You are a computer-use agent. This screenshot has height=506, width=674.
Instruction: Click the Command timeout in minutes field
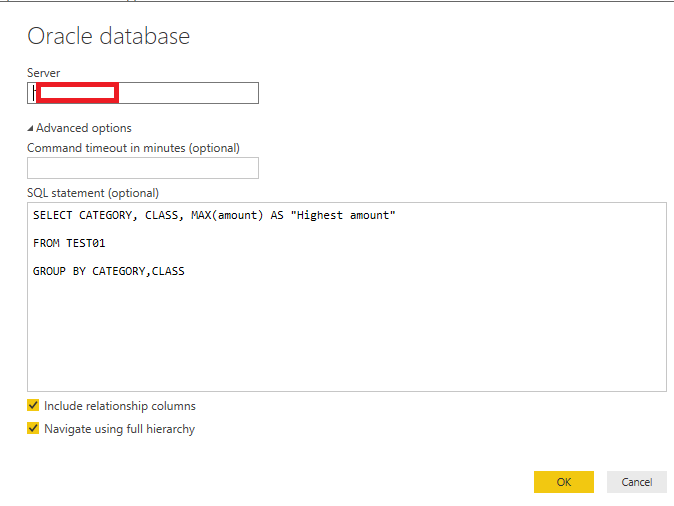pos(143,168)
